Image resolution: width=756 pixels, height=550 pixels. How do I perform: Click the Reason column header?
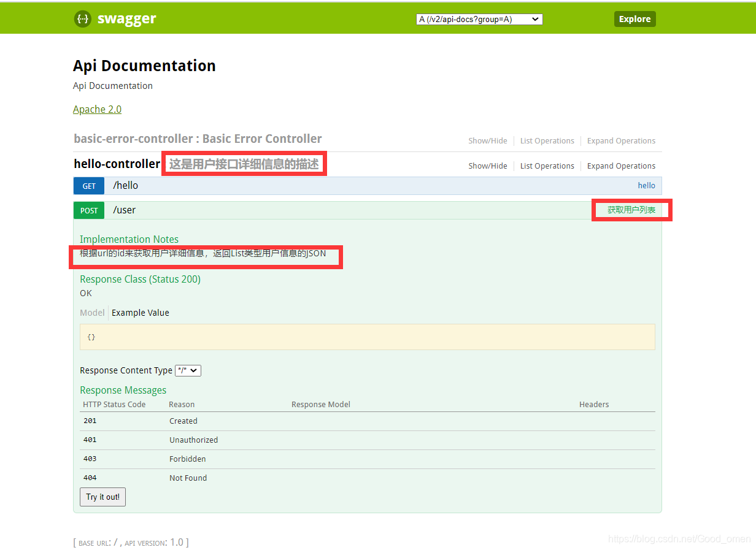(182, 404)
